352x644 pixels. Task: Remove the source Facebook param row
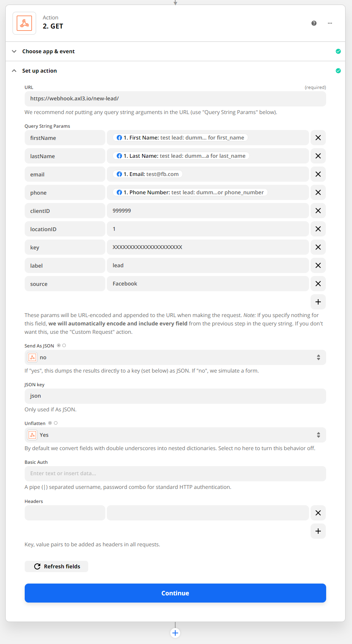[x=318, y=284]
